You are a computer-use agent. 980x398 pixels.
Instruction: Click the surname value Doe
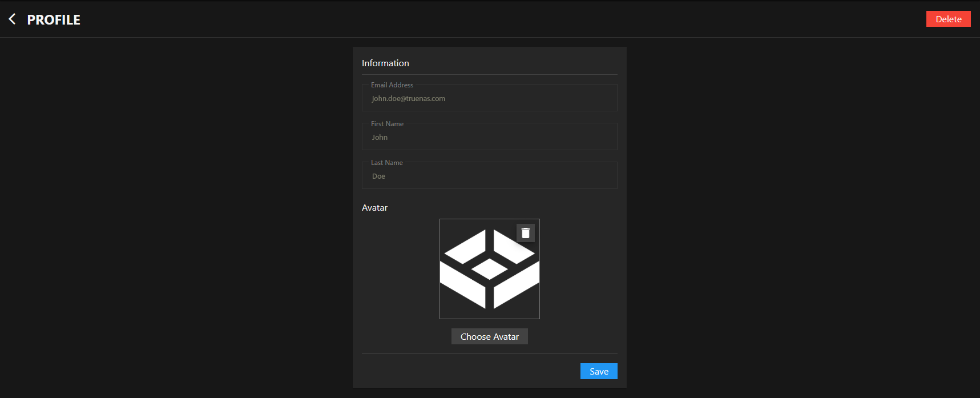tap(378, 176)
